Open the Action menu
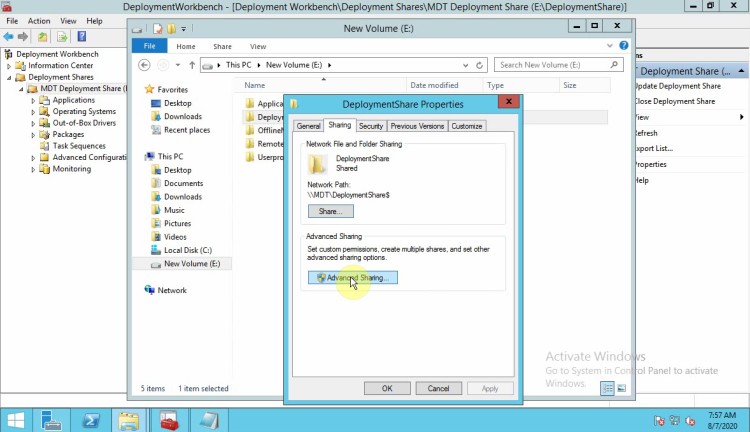 point(39,20)
